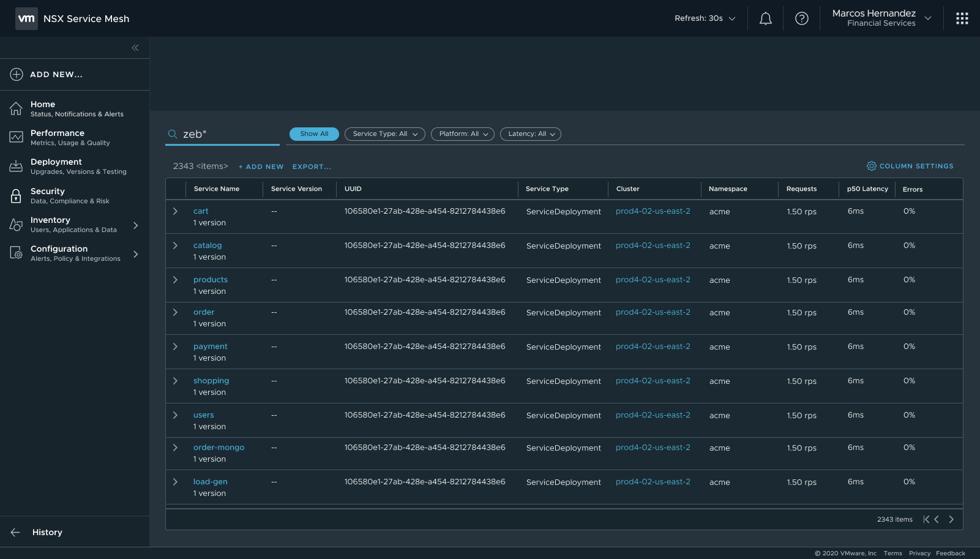Click the Inventory users icon
The height and width of the screenshot is (559, 980).
pos(16,225)
